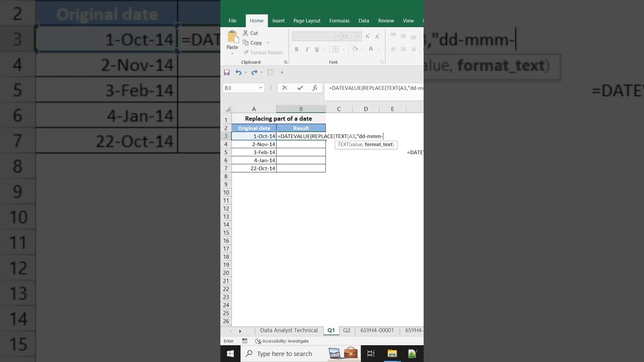Click the Redo arrow icon

[x=254, y=72]
